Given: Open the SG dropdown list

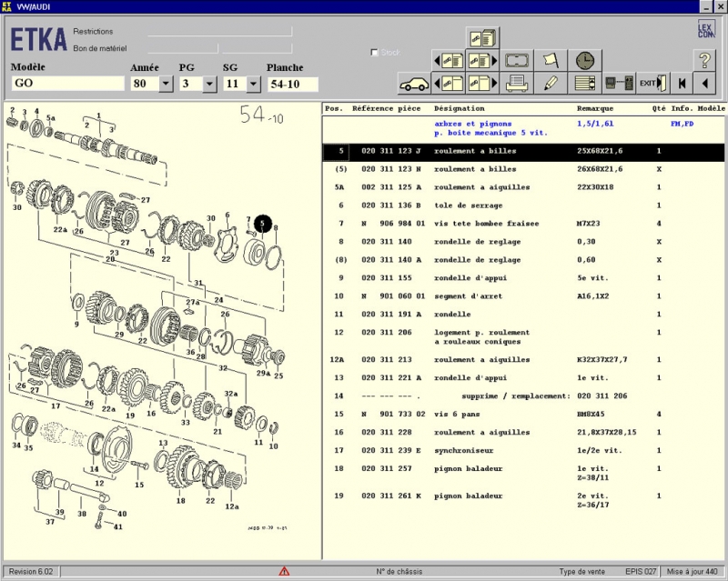Looking at the screenshot, I should (255, 84).
